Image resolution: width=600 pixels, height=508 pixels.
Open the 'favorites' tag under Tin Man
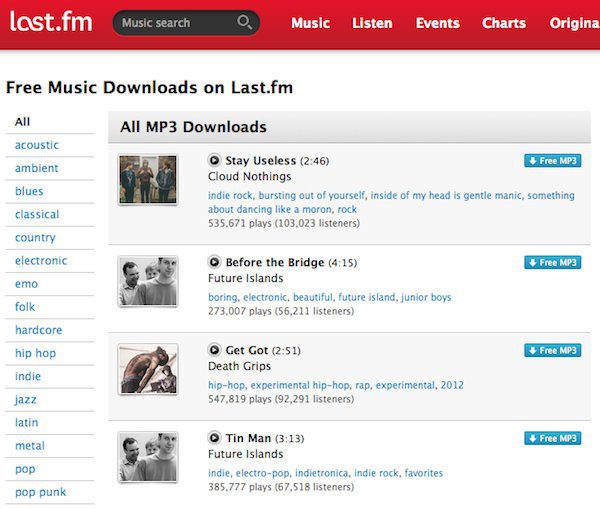[424, 473]
